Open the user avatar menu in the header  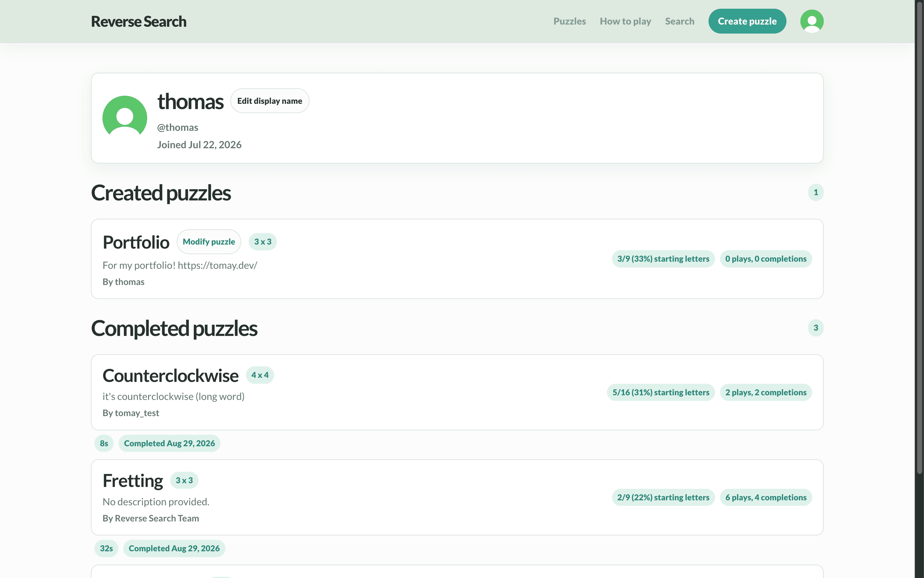click(812, 21)
